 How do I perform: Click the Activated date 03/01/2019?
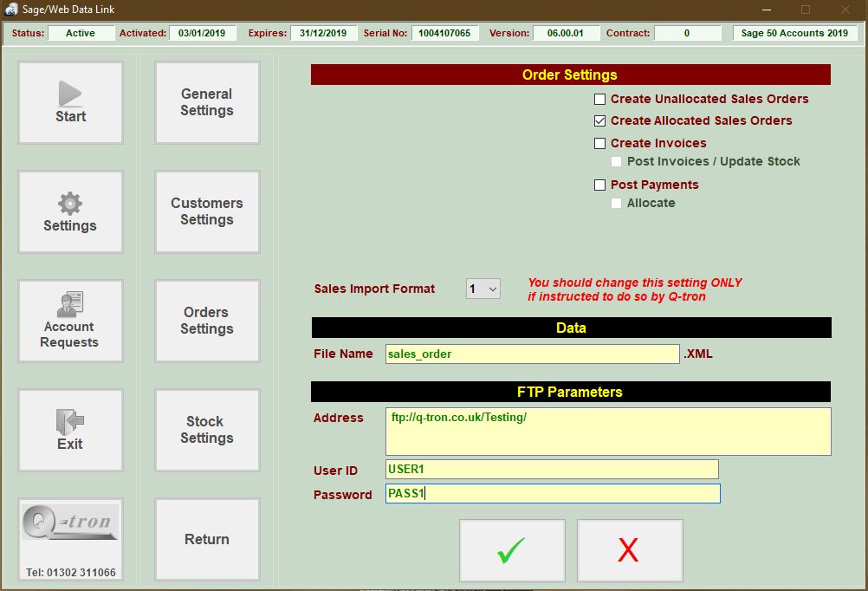coord(202,33)
